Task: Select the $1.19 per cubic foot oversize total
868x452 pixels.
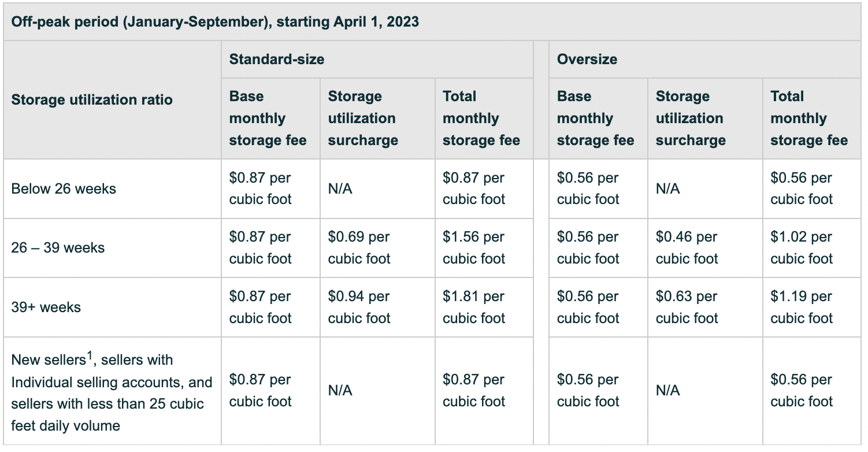Action: 802,307
